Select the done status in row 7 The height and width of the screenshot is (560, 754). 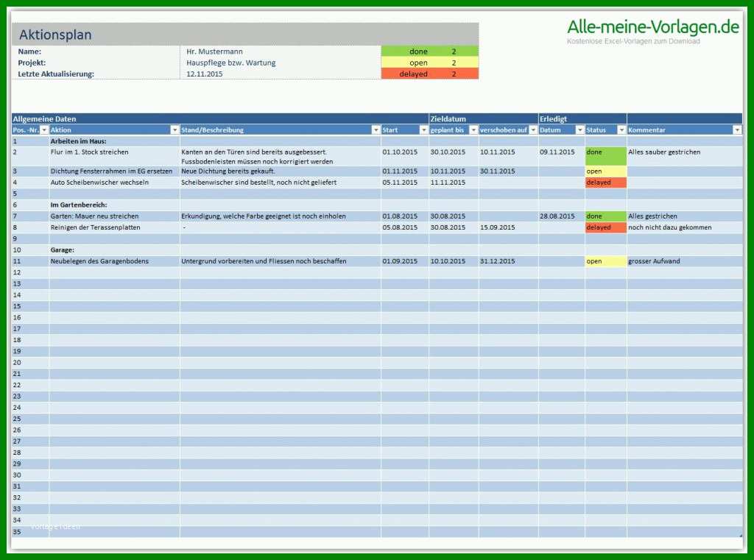[606, 216]
